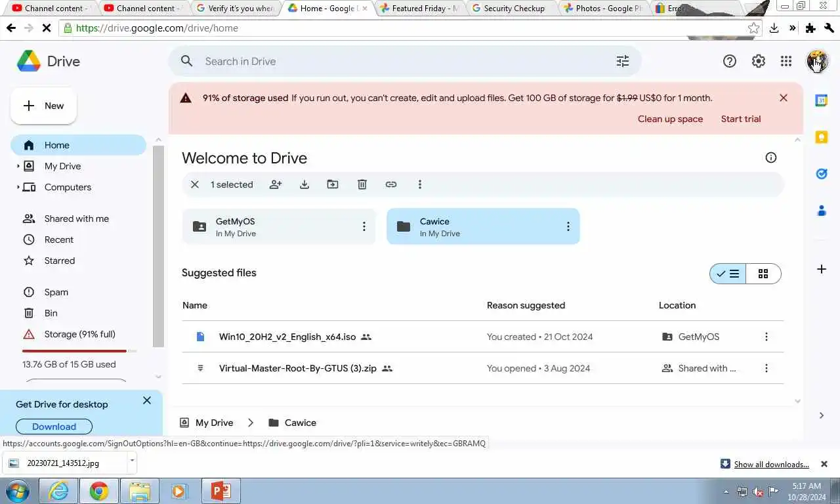Close Get Drive for desktop promo
840x504 pixels.
pyautogui.click(x=147, y=400)
